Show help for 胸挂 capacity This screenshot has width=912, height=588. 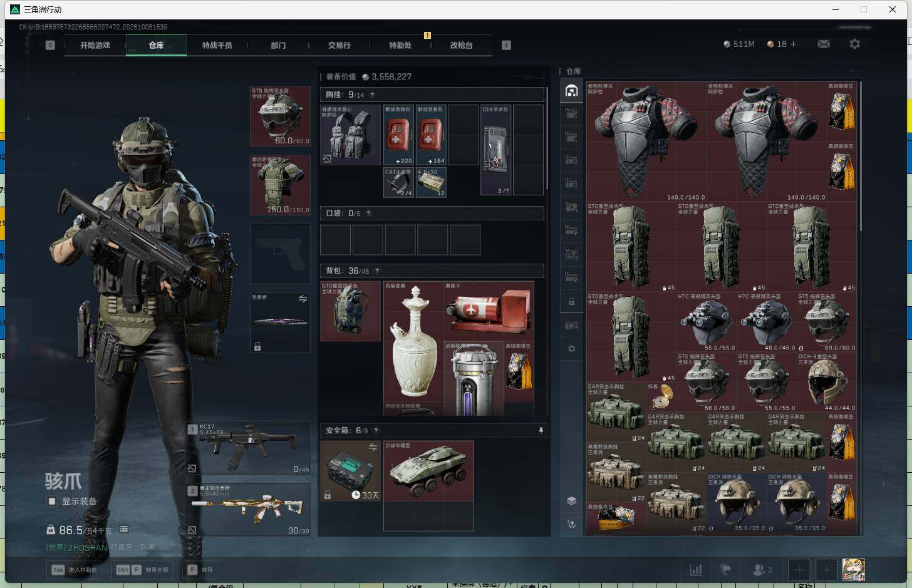(x=372, y=95)
